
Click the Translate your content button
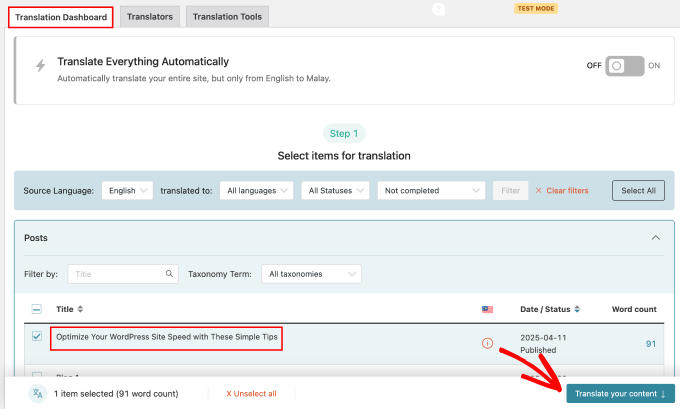coord(620,394)
